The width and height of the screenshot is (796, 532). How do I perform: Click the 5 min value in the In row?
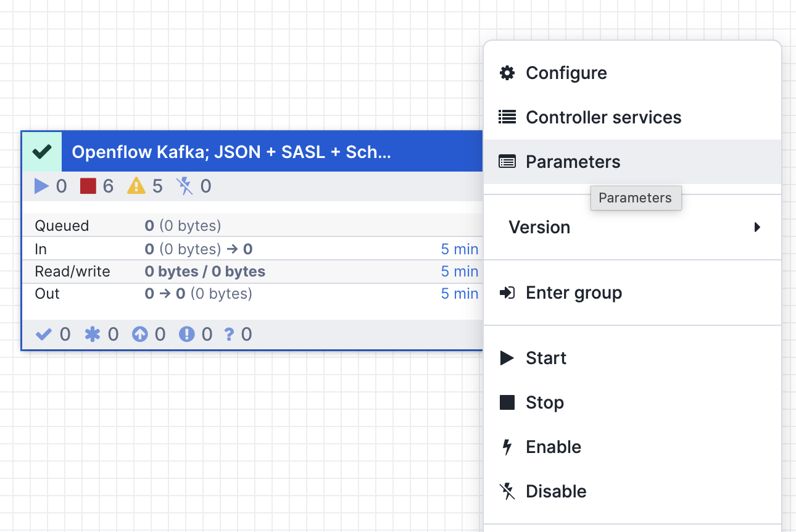coord(460,249)
